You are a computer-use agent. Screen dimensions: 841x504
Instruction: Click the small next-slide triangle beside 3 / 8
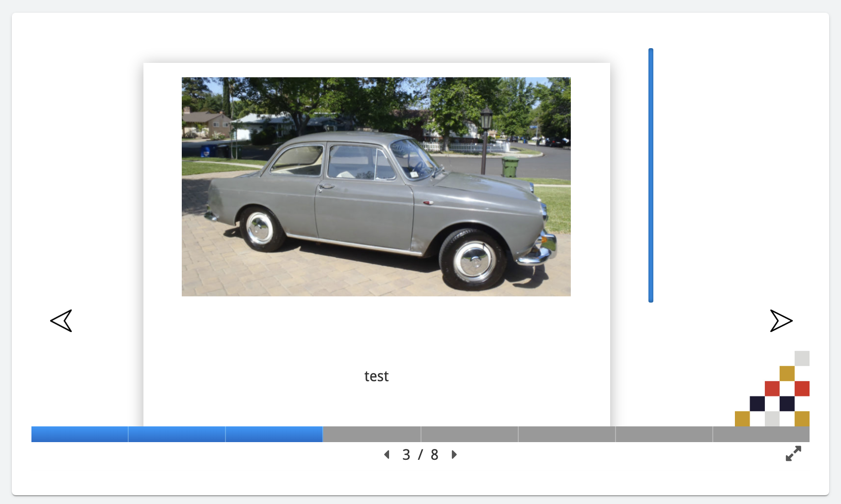tap(454, 455)
